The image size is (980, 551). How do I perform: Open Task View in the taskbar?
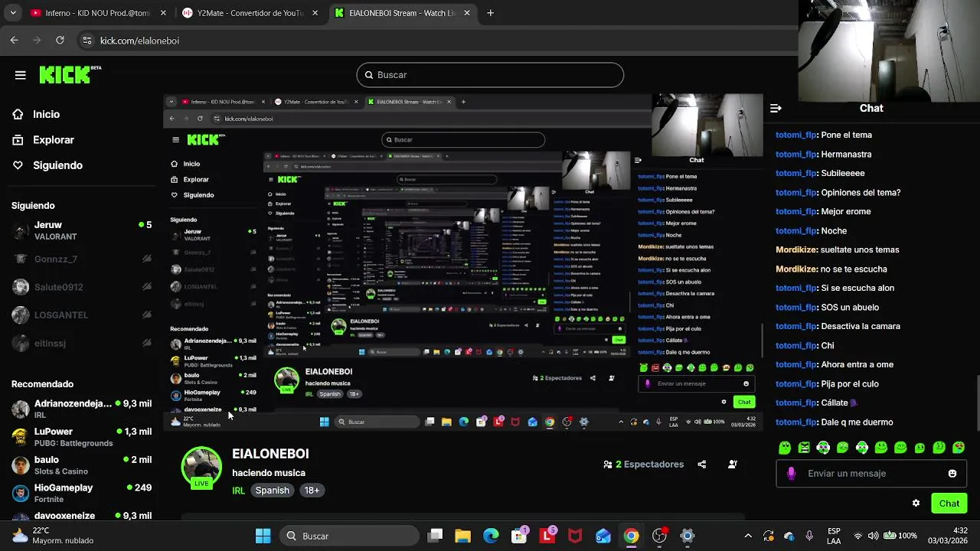click(435, 536)
